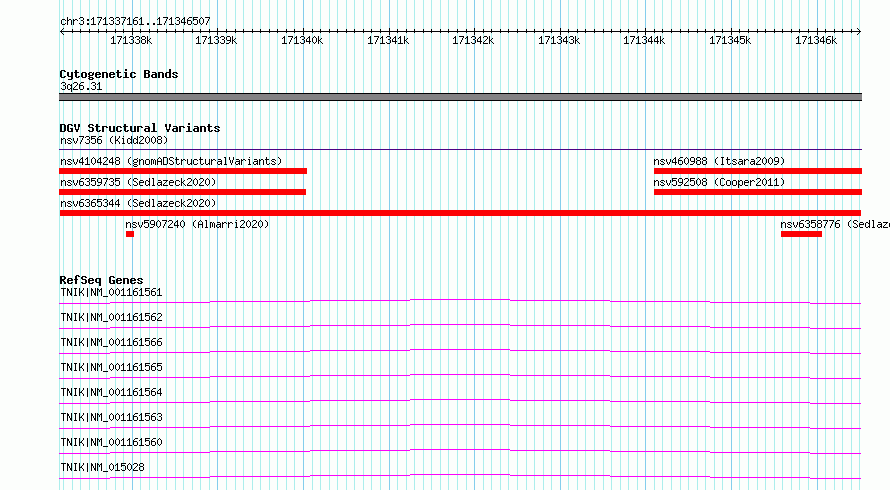890x490 pixels.
Task: Open transcript TNIK|NM_015028
Action: (x=102, y=467)
